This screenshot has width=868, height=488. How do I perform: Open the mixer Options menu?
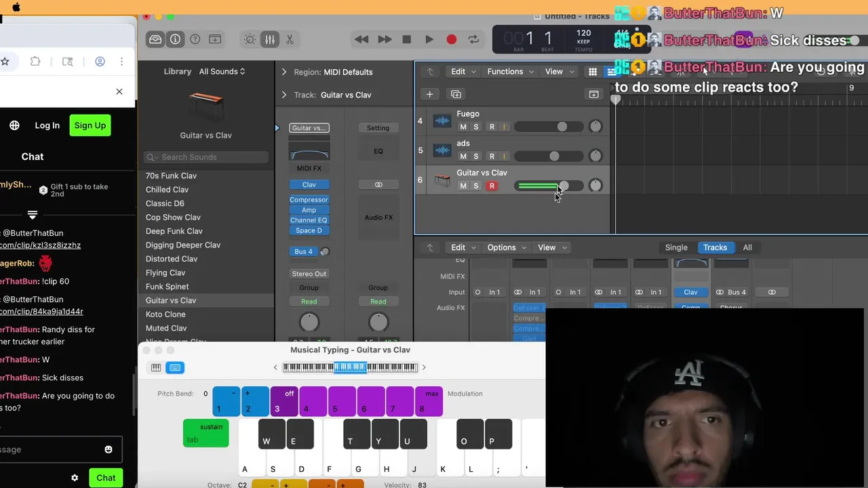click(506, 247)
